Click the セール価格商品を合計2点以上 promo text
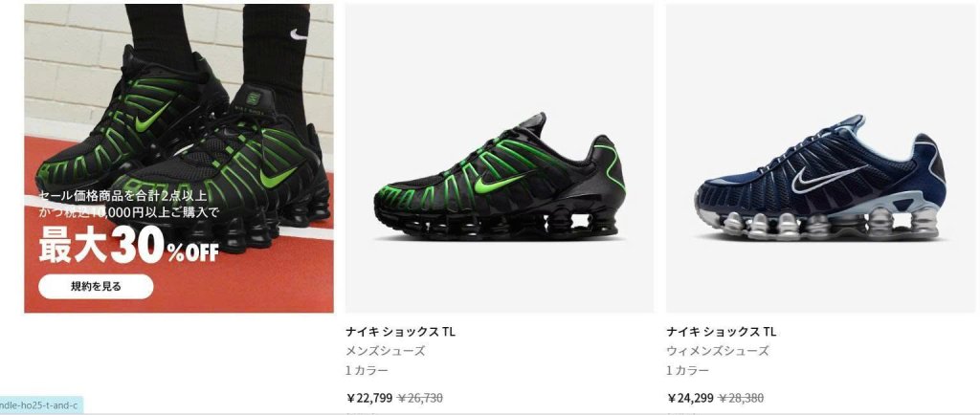This screenshot has width=980, height=415. pyautogui.click(x=122, y=196)
